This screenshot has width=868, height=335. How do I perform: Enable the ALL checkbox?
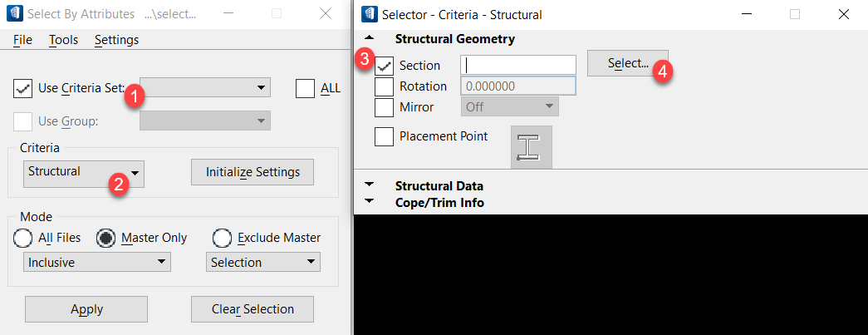[x=305, y=89]
